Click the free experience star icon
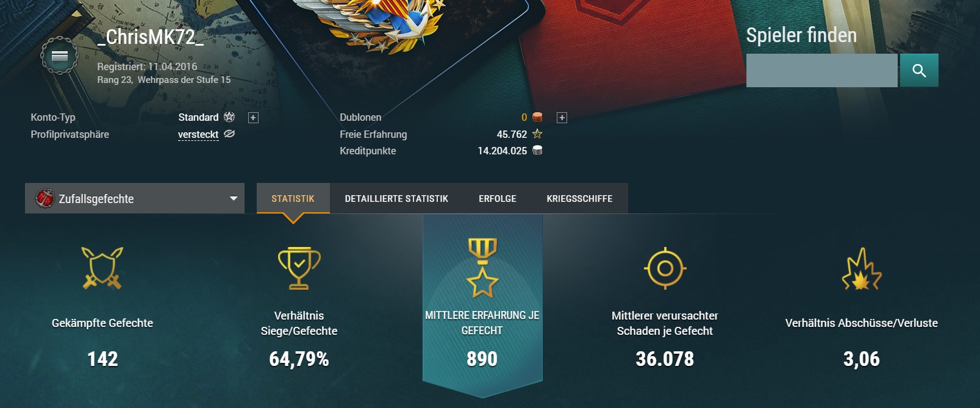The height and width of the screenshot is (408, 980). 537,134
